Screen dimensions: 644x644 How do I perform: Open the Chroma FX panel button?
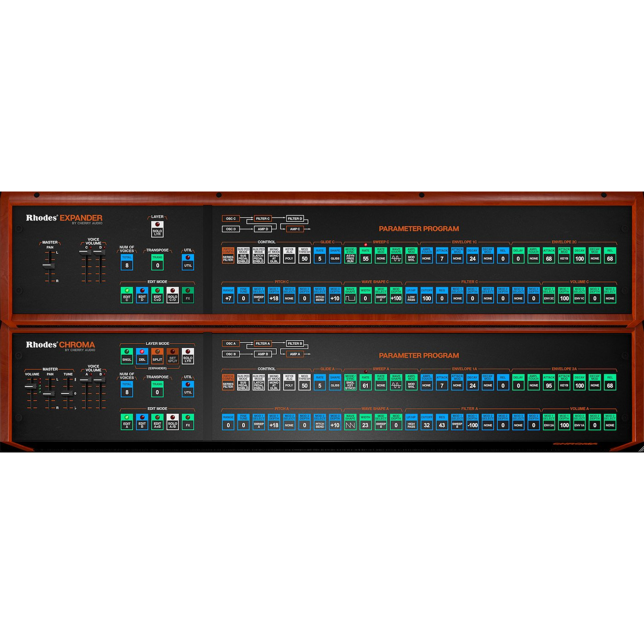[x=188, y=422]
